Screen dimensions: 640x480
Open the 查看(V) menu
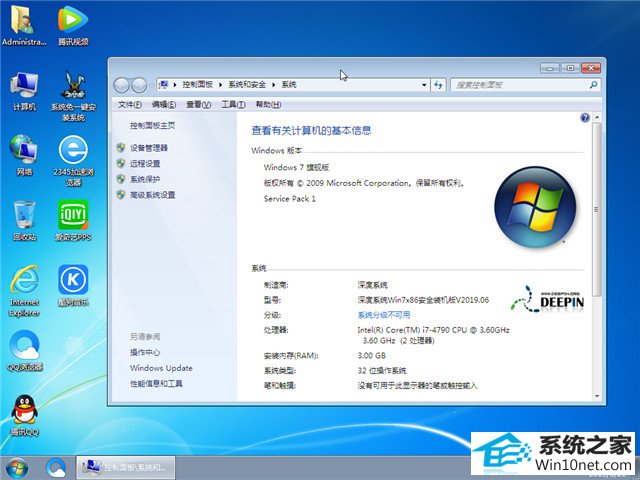coord(198,104)
